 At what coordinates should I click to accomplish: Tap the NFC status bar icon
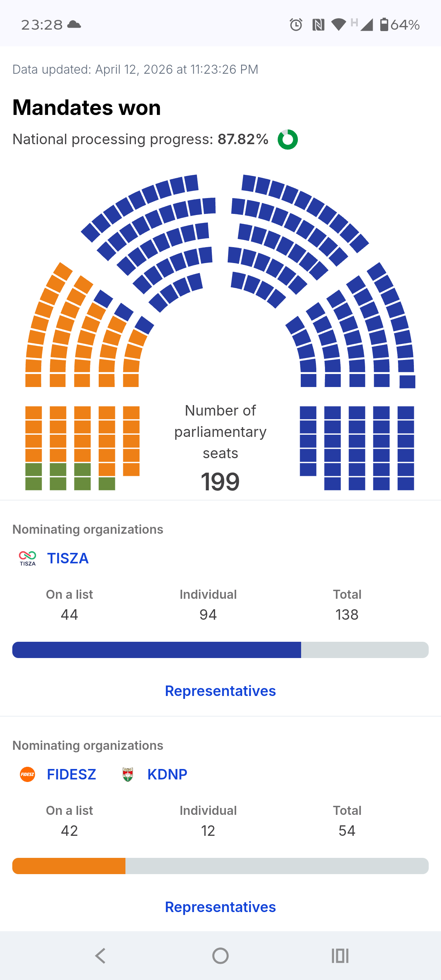(x=318, y=25)
